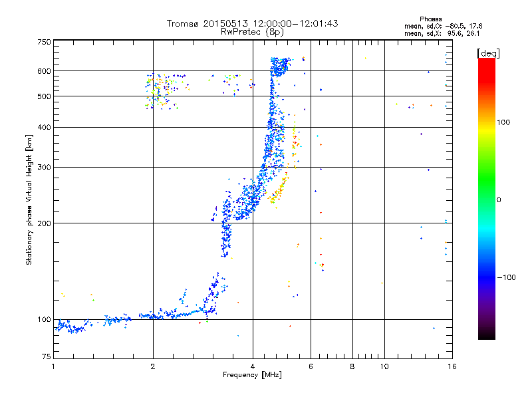Viewport: 532px width, 399px height.
Task: Click the y-axis '600' tick label
Action: pos(44,71)
